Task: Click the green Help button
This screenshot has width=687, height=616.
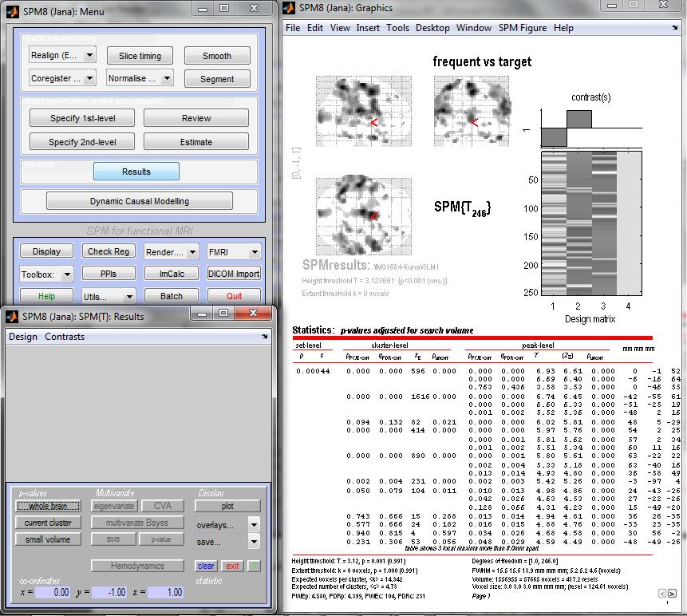Action: tap(46, 296)
